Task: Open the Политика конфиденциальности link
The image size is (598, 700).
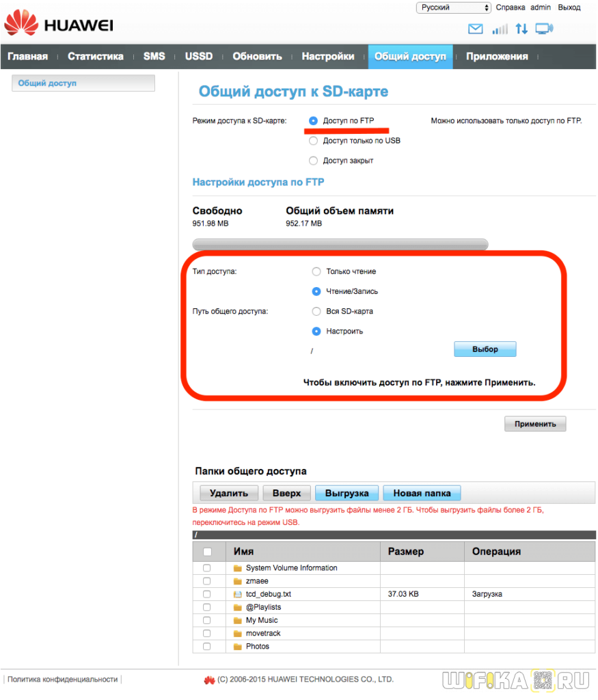Action: 62,679
